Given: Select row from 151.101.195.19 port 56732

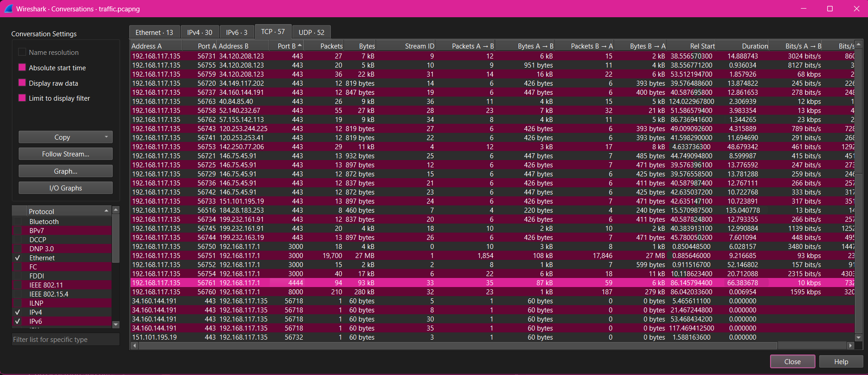Looking at the screenshot, I should 492,337.
